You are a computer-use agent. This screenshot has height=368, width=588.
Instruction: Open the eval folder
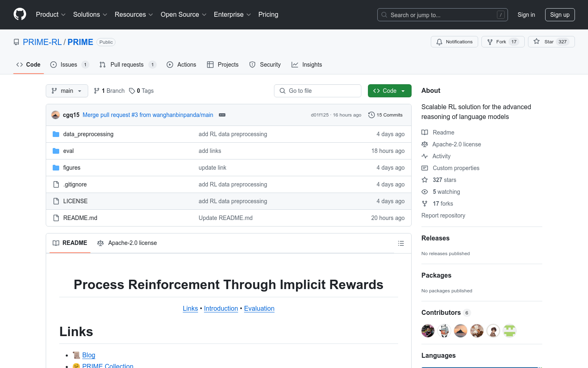(68, 151)
